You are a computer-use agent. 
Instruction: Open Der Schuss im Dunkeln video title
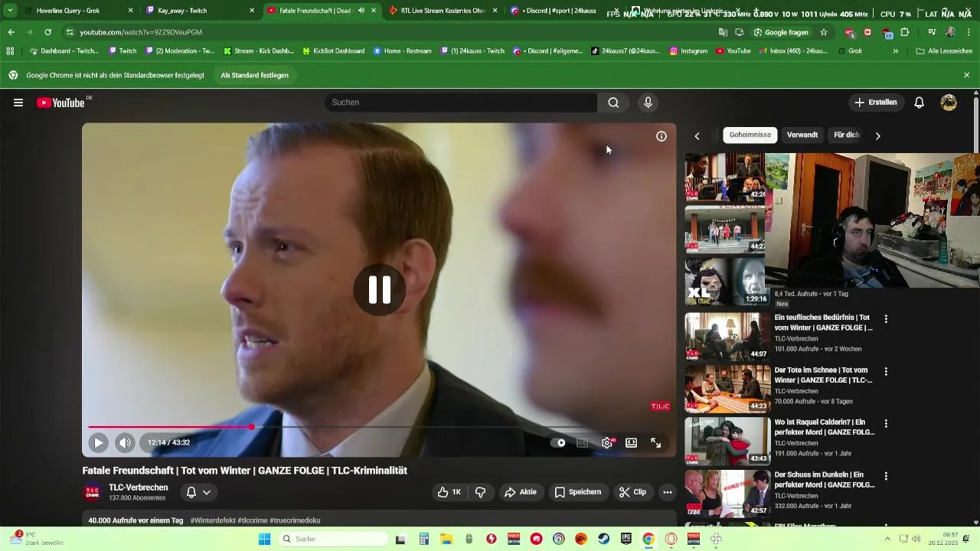click(x=825, y=479)
